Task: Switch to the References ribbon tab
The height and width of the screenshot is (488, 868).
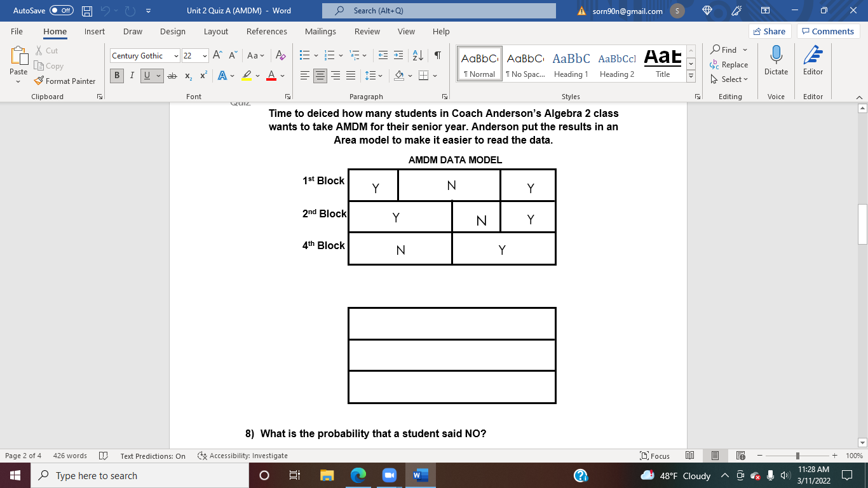Action: 267,31
